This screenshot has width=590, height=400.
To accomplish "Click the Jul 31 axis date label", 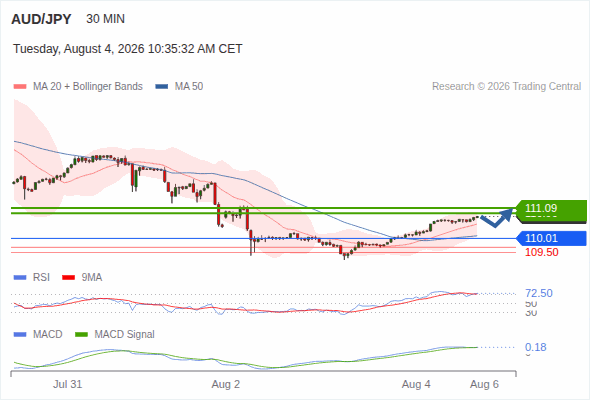I will (67, 385).
